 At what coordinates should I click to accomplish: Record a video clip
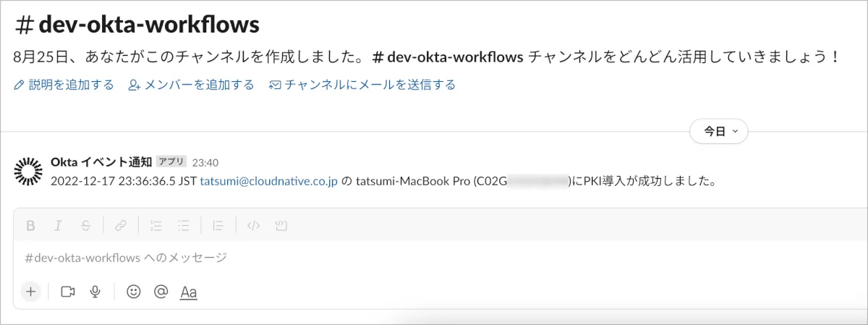point(68,292)
